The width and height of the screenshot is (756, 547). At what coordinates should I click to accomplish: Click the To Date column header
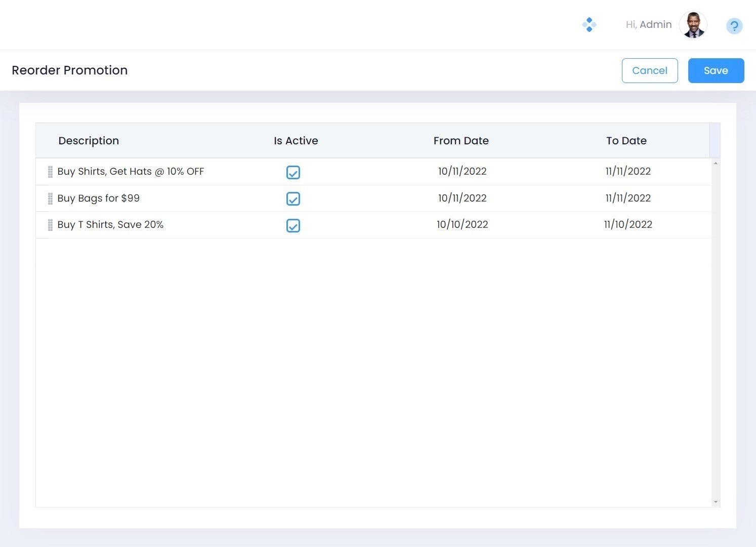coord(626,141)
